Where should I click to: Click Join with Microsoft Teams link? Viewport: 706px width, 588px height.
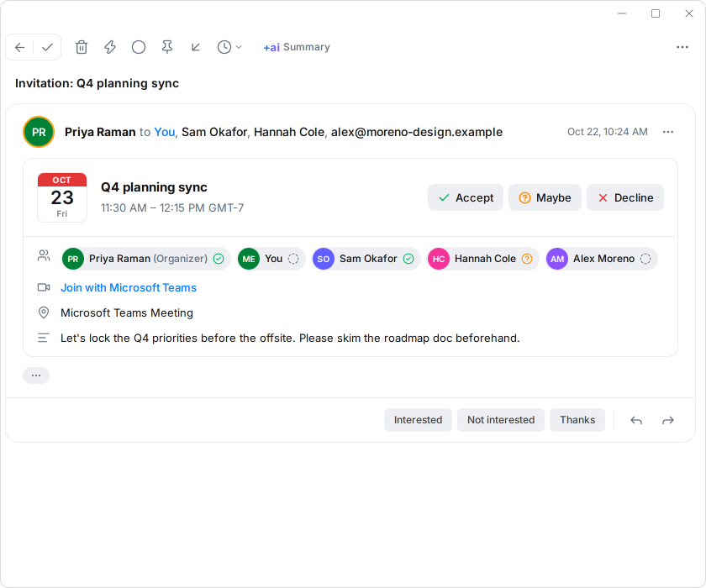[129, 287]
